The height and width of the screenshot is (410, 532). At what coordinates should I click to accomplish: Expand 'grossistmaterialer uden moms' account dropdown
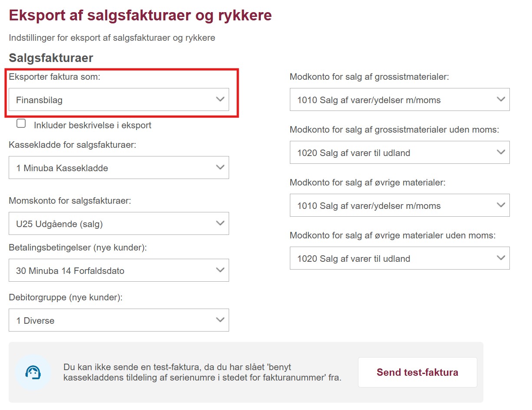399,153
